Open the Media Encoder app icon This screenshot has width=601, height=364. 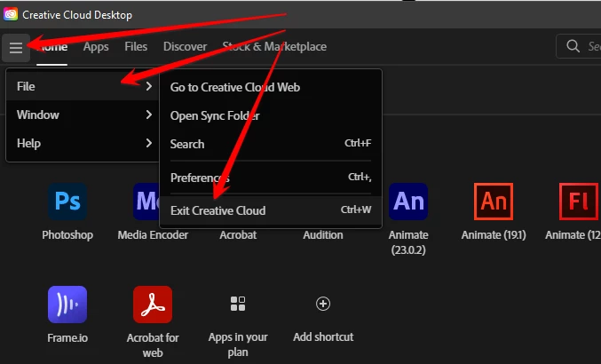pyautogui.click(x=146, y=202)
